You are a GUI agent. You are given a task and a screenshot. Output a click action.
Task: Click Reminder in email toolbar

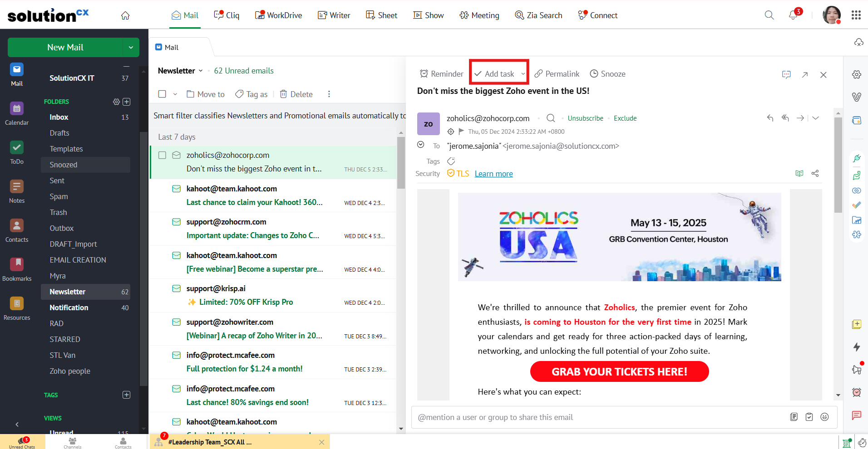442,74
